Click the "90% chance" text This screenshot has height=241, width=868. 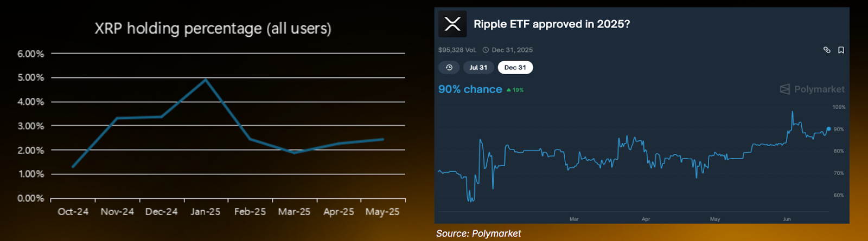point(470,89)
